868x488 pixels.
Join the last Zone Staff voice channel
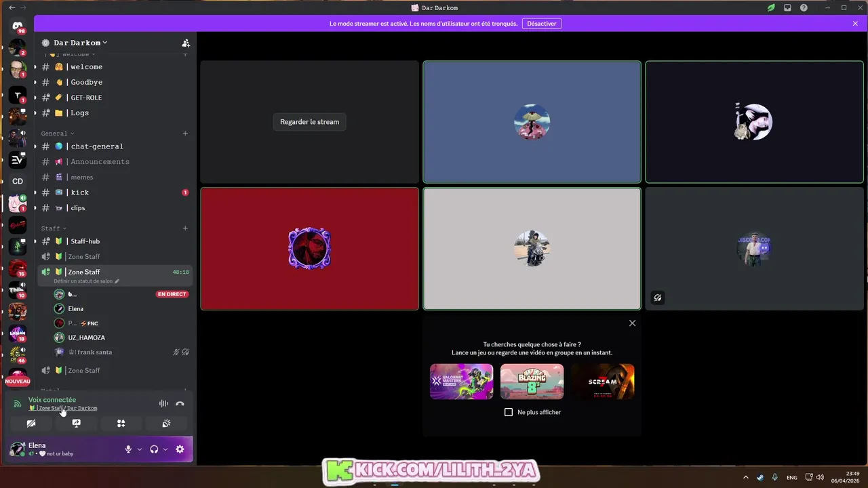(x=115, y=371)
